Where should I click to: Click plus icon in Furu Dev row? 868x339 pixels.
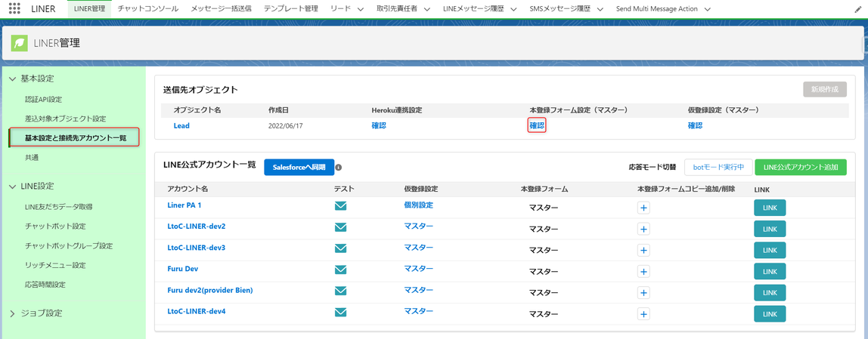click(643, 272)
